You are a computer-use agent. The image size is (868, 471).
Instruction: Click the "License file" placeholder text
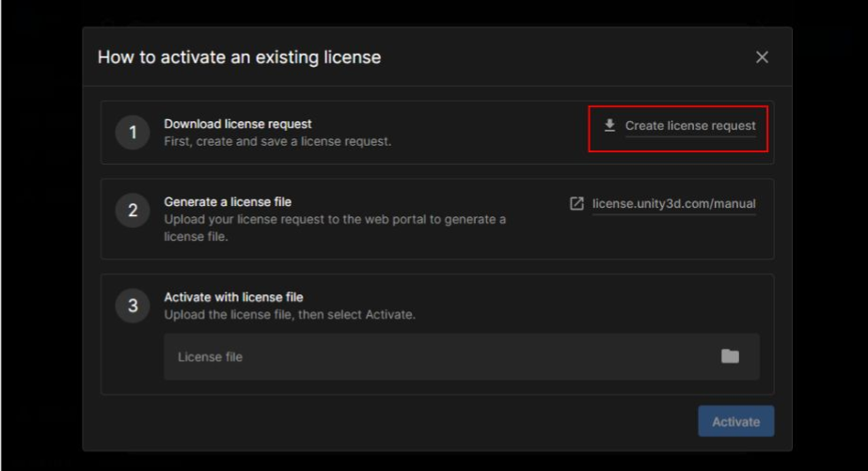click(x=210, y=357)
